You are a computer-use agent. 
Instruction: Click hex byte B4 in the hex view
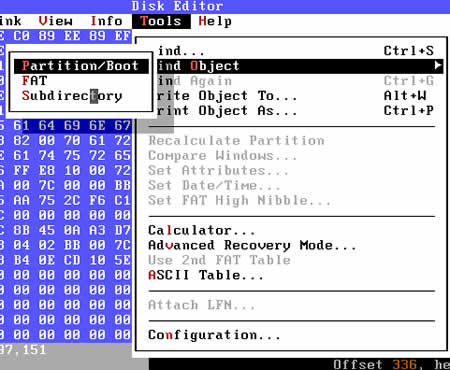[x=22, y=260]
